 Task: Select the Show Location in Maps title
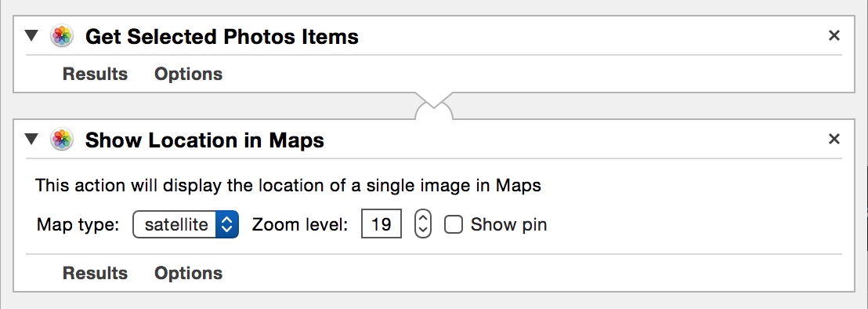click(204, 140)
